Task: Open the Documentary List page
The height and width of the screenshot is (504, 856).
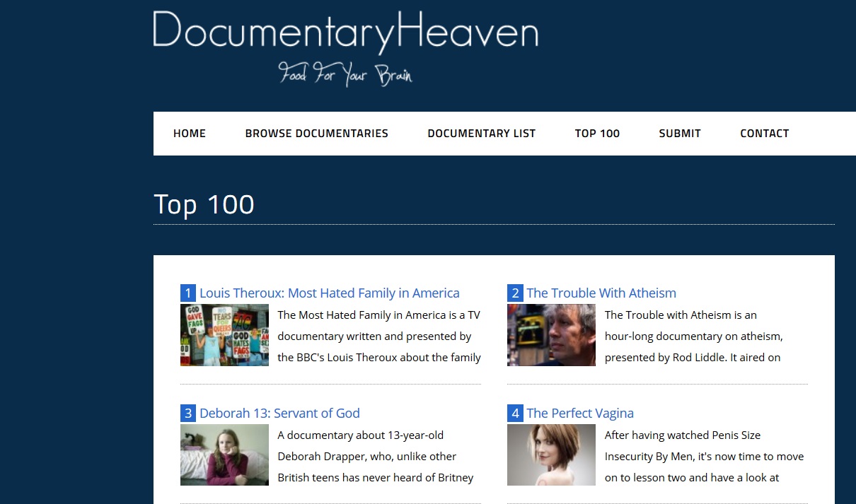Action: pos(481,134)
